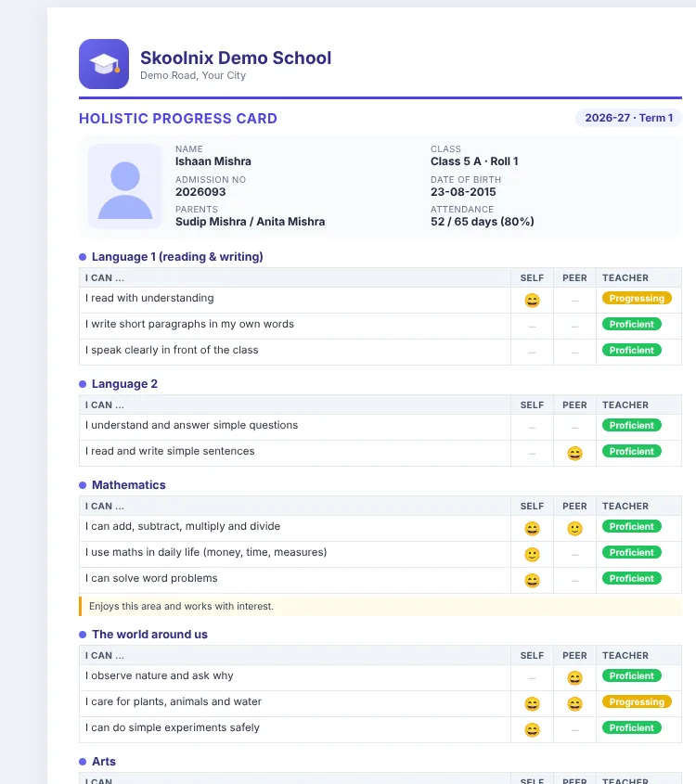Click the self emoji for 'I read with understanding'
The image size is (696, 784).
[532, 300]
